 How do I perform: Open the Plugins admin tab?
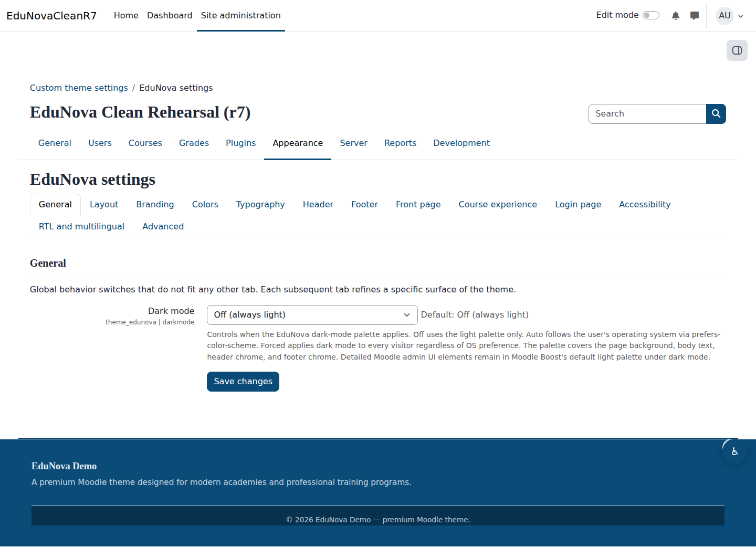241,143
